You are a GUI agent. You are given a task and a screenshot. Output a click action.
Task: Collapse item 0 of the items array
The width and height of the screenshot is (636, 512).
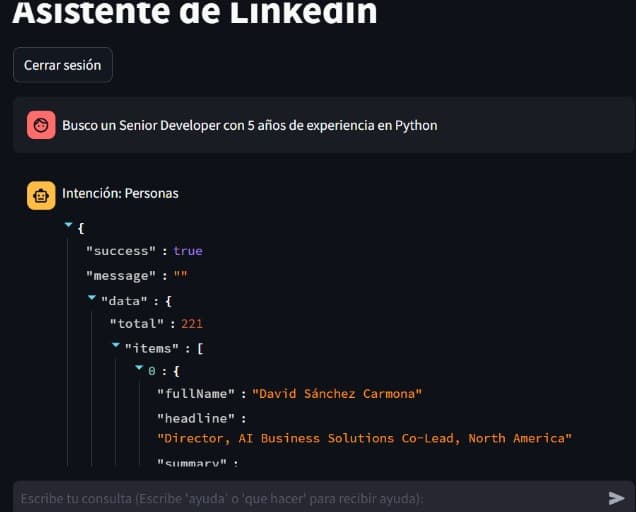(139, 368)
